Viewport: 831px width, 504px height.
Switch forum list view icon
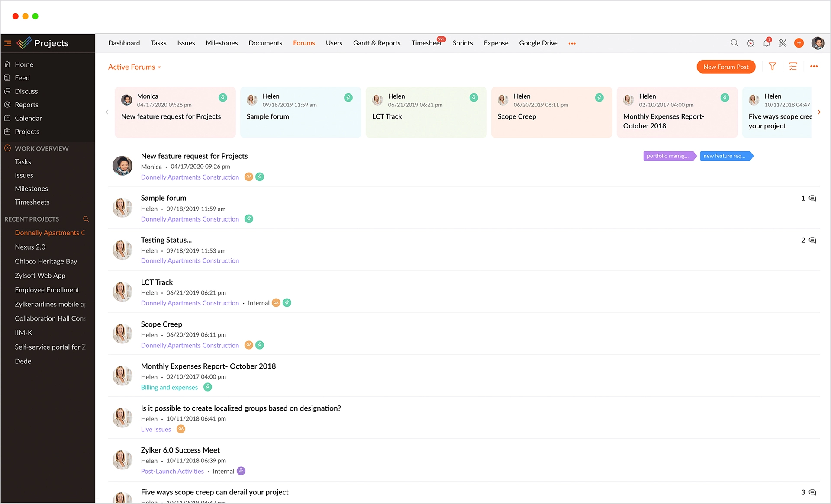(793, 66)
